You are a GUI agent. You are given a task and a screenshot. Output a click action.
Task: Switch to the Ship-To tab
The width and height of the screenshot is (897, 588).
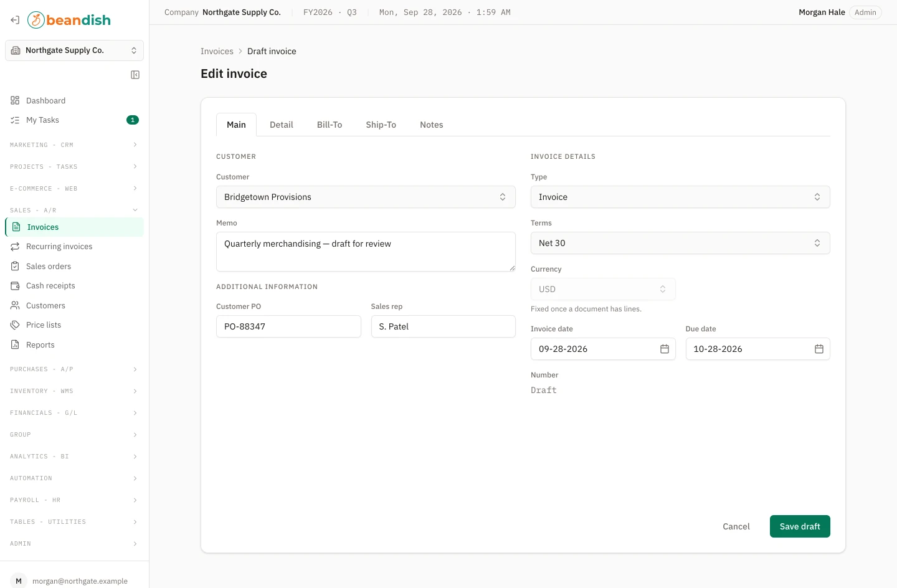(381, 125)
